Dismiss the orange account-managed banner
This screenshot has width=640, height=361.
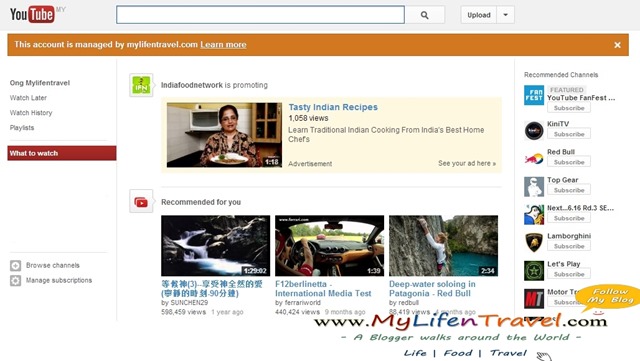point(618,45)
